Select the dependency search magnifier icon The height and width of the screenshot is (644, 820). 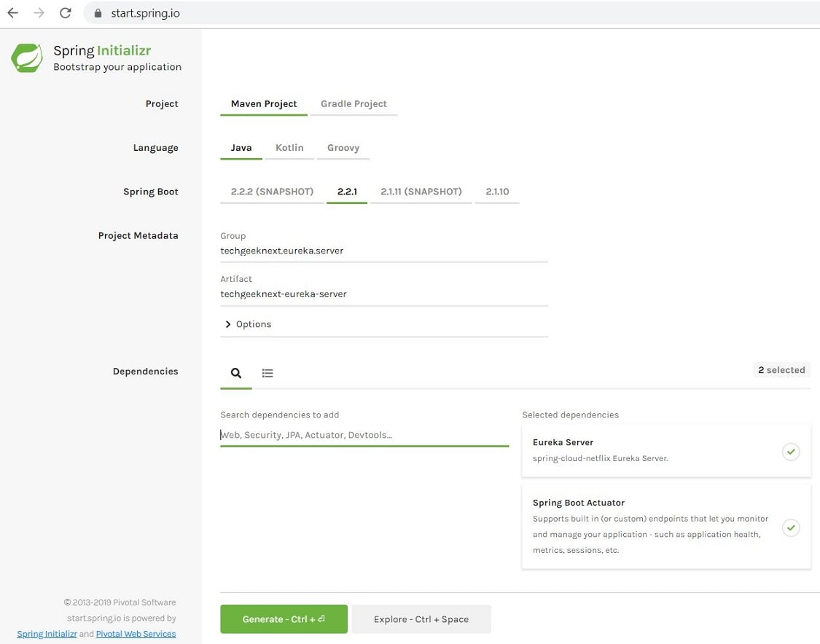coord(236,373)
